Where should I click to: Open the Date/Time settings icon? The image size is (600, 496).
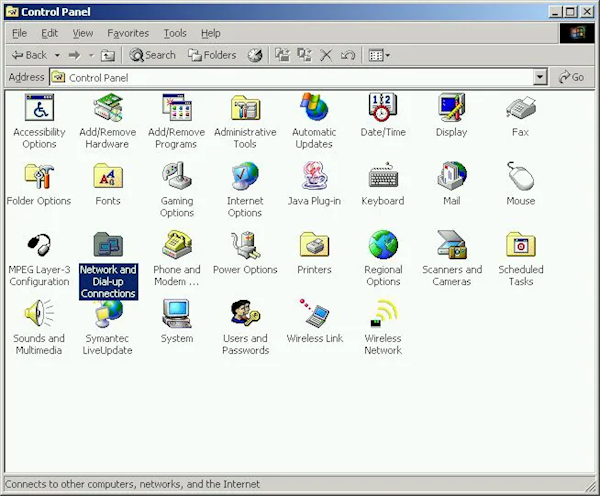[383, 108]
